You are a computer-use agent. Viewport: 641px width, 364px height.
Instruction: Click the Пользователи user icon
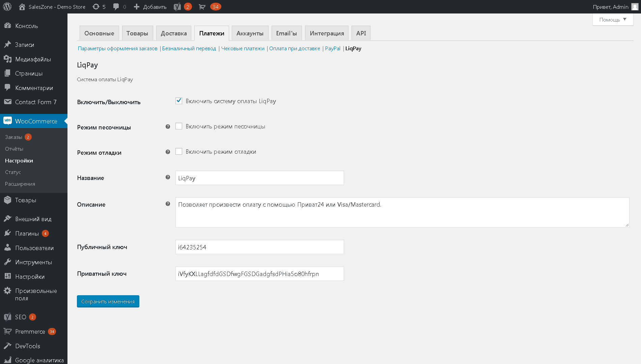click(x=7, y=248)
